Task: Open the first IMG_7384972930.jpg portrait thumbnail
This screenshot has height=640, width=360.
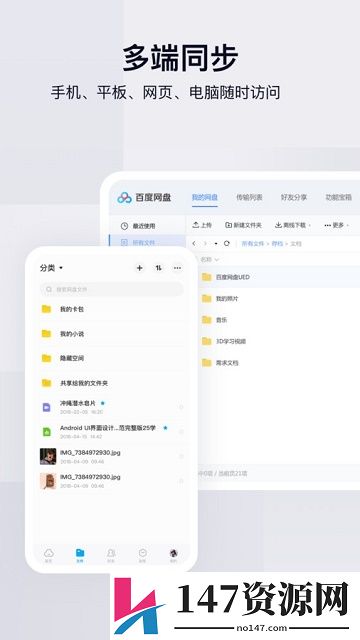Action: point(48,456)
